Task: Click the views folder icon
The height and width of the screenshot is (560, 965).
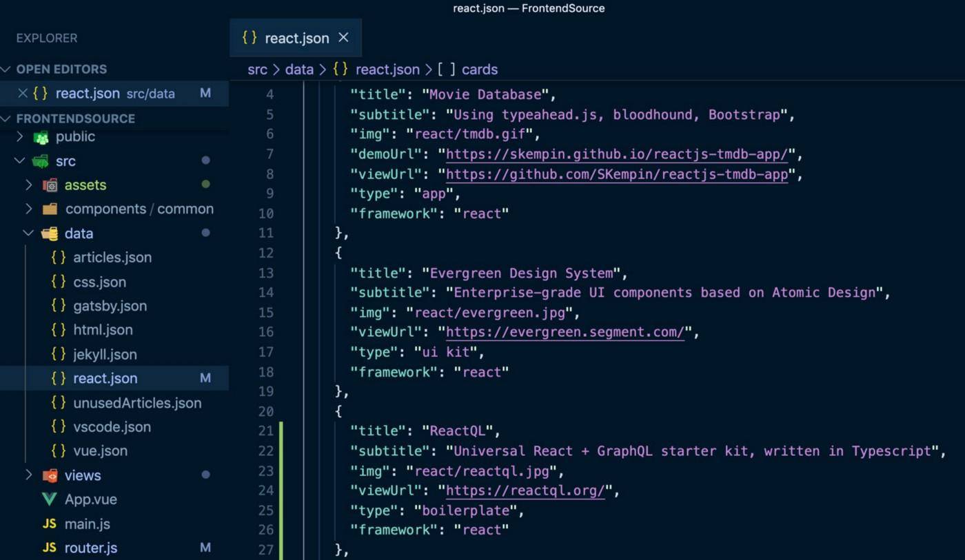Action: pos(50,475)
